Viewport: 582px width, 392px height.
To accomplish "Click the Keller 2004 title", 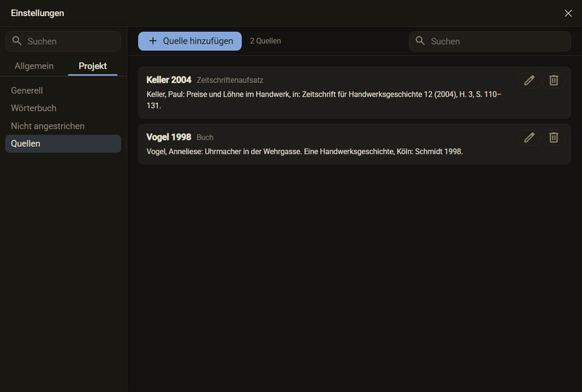I will [169, 80].
